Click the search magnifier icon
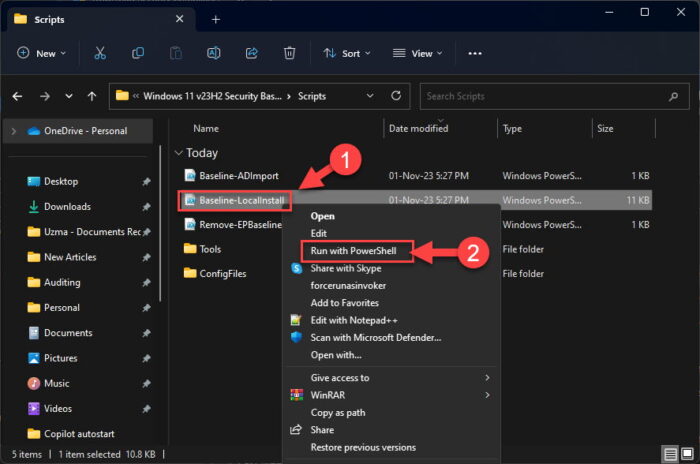This screenshot has height=464, width=700. point(674,96)
